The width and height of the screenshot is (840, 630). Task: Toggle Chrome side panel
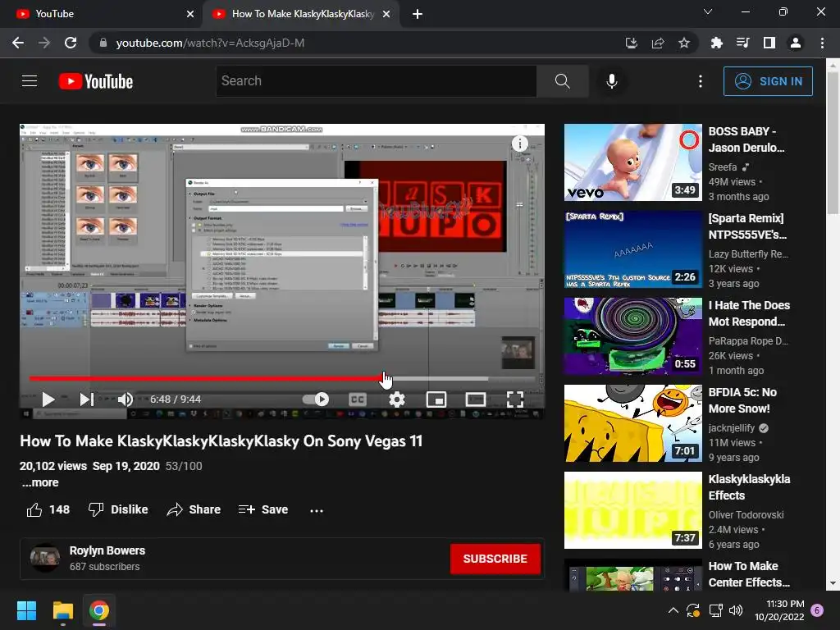pos(769,43)
